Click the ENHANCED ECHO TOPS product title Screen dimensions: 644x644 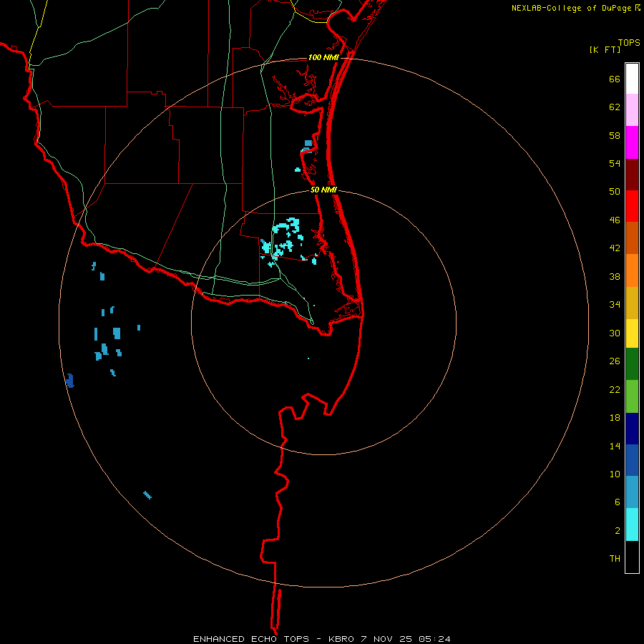tap(251, 639)
